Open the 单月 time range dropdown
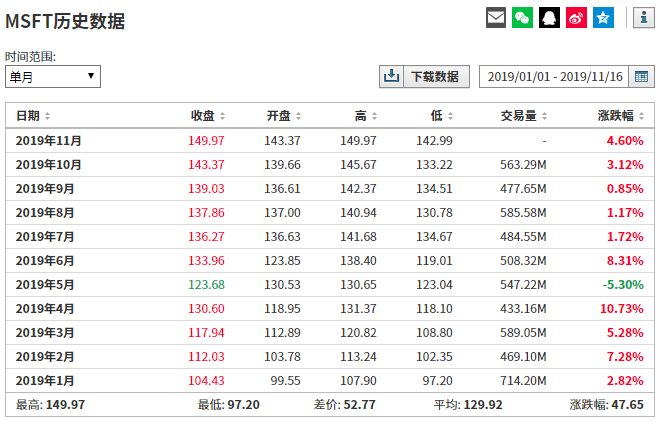The image size is (659, 421). [53, 76]
